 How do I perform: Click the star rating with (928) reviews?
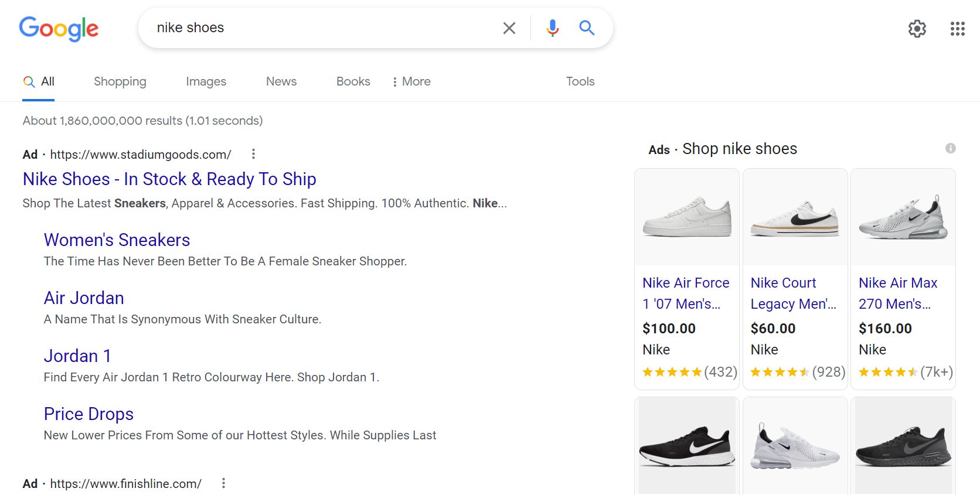pos(798,372)
